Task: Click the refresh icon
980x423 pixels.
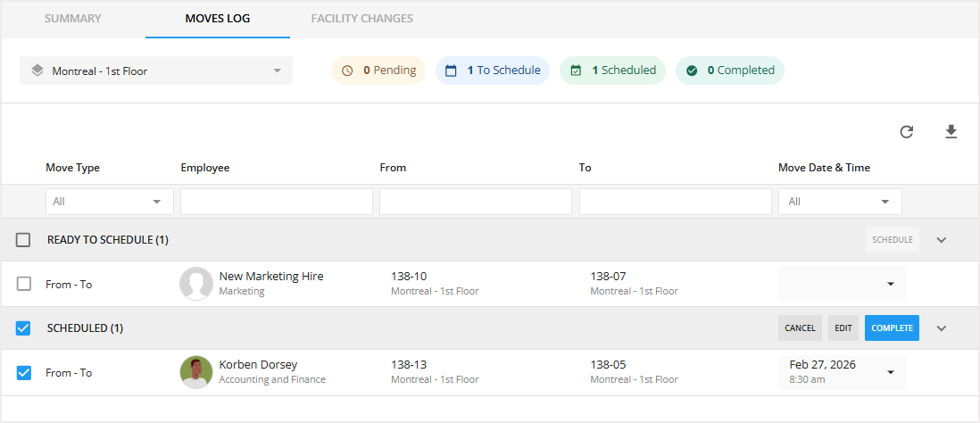Action: 907,132
